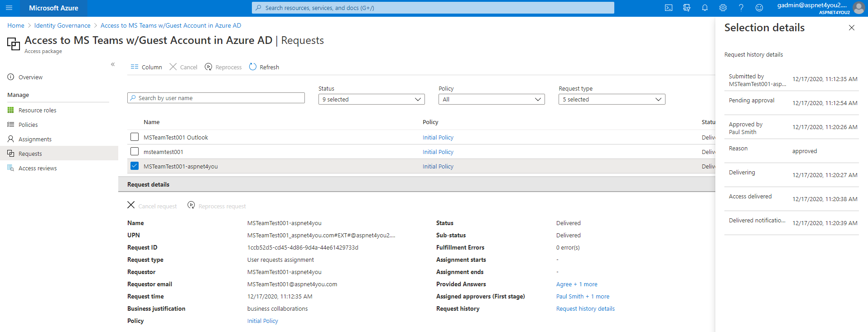868x332 pixels.
Task: Open Request history details link
Action: pyautogui.click(x=585, y=308)
